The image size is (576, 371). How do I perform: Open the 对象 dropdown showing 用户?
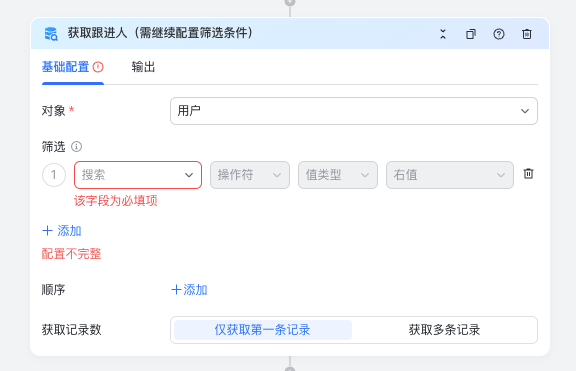[x=354, y=111]
